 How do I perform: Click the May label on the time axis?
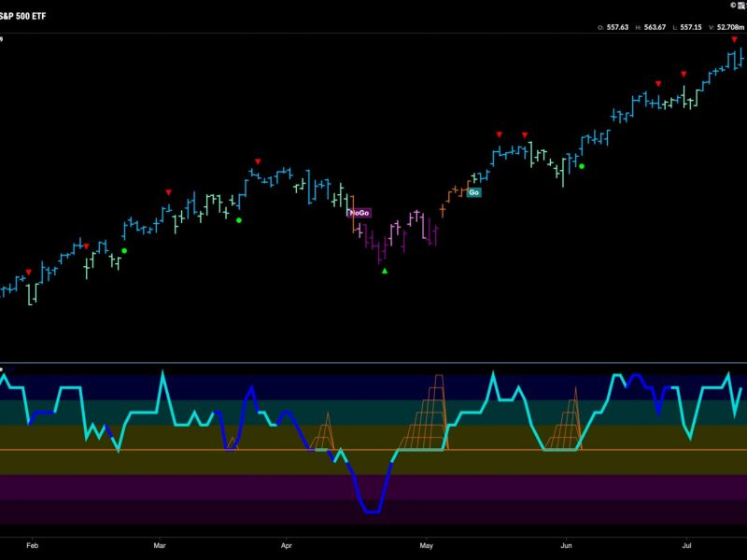coord(427,545)
